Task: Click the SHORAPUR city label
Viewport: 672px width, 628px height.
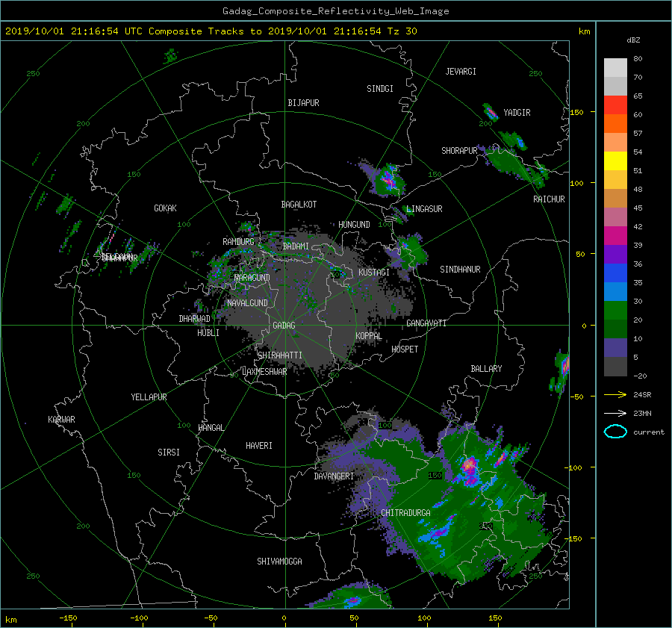Action: [459, 151]
